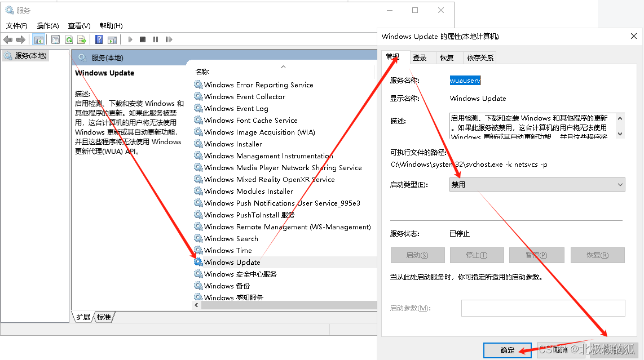
Task: Select 服务(本地) in the left tree
Action: click(27, 55)
